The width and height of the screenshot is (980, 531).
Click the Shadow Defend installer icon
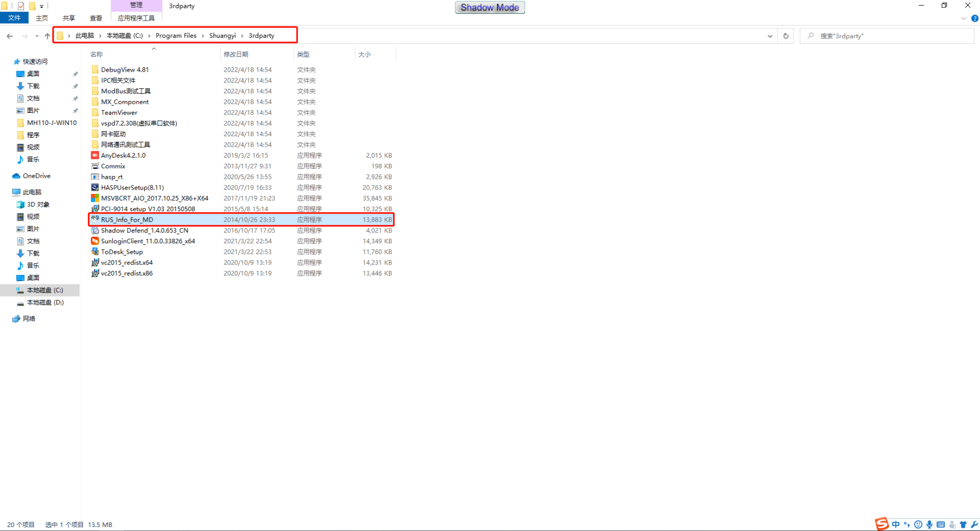pyautogui.click(x=95, y=231)
